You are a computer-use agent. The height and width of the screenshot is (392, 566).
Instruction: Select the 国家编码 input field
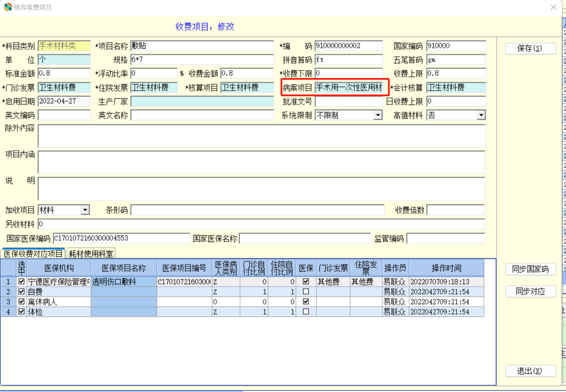[456, 46]
